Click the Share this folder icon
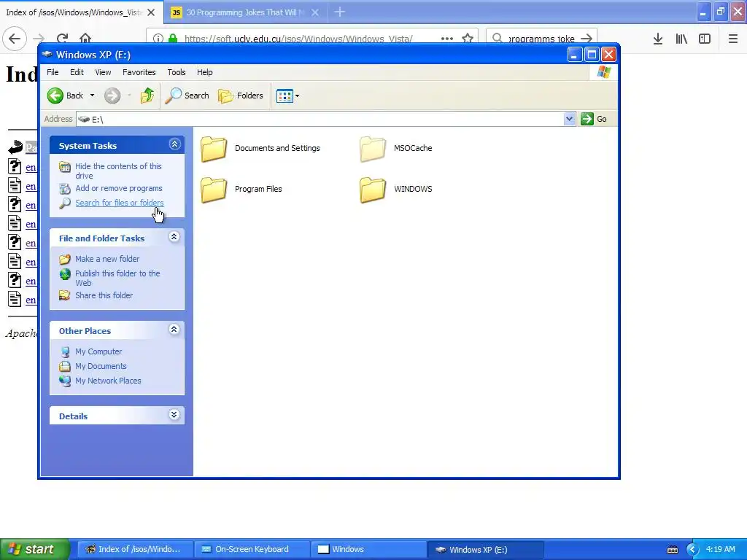The height and width of the screenshot is (560, 747). 65,296
